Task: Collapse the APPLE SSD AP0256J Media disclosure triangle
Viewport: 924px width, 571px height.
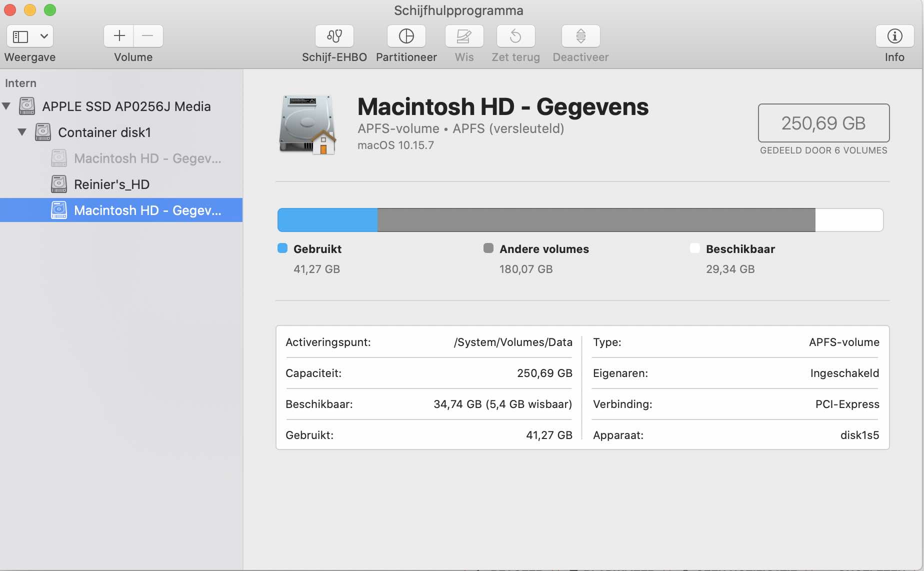Action: pos(6,106)
